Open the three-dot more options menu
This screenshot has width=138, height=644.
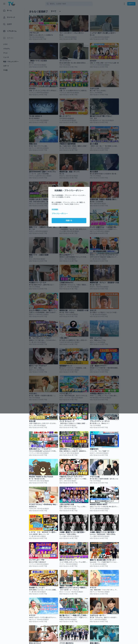tap(124, 4)
